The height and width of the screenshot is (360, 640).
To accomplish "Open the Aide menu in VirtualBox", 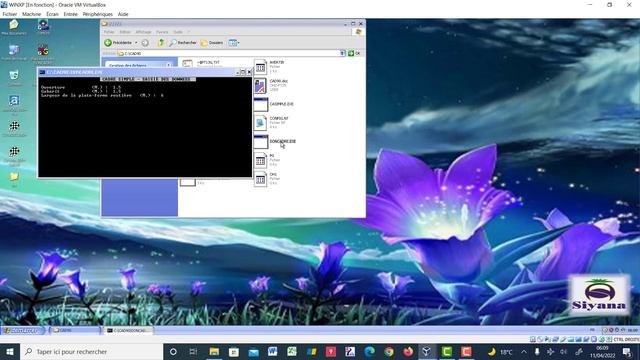I will [123, 14].
